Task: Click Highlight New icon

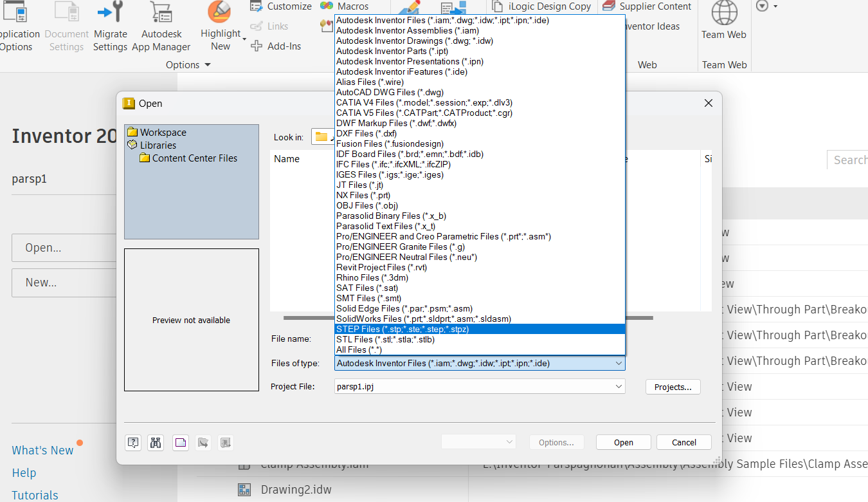Action: pos(220,12)
